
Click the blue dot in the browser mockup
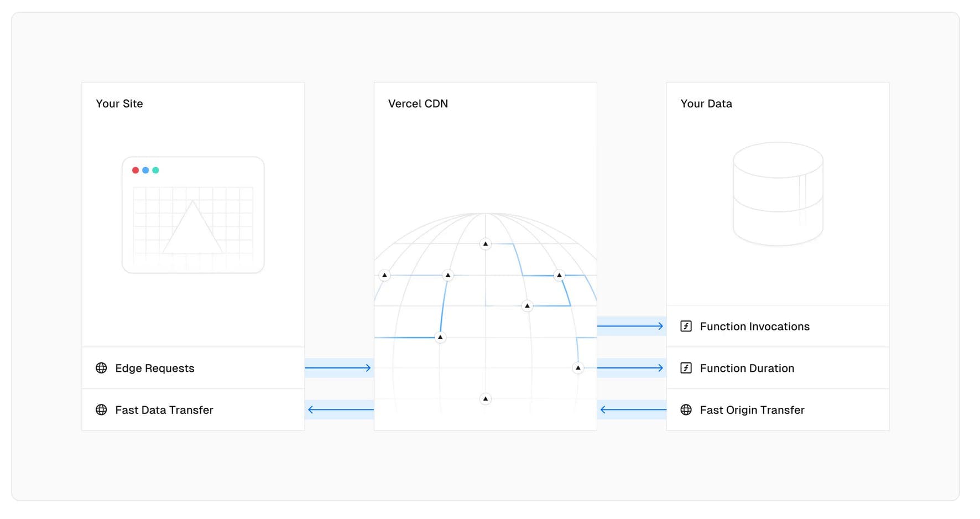(x=145, y=170)
